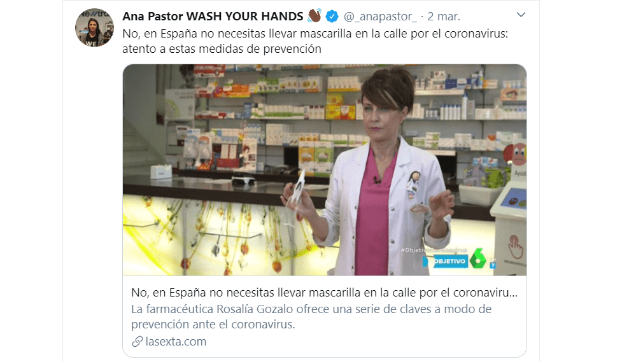Viewport: 636px width, 364px height.
Task: Click the blue verified badge icon
Action: click(x=332, y=16)
